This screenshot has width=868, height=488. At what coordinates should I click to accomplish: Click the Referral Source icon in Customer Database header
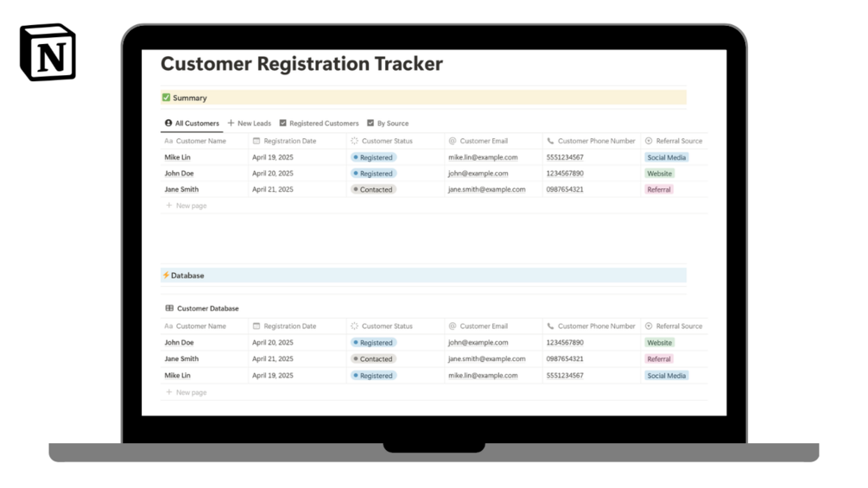click(x=649, y=326)
